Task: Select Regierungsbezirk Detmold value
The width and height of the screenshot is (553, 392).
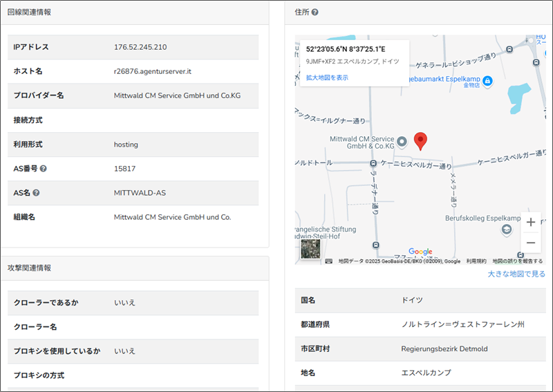Action: click(x=444, y=348)
